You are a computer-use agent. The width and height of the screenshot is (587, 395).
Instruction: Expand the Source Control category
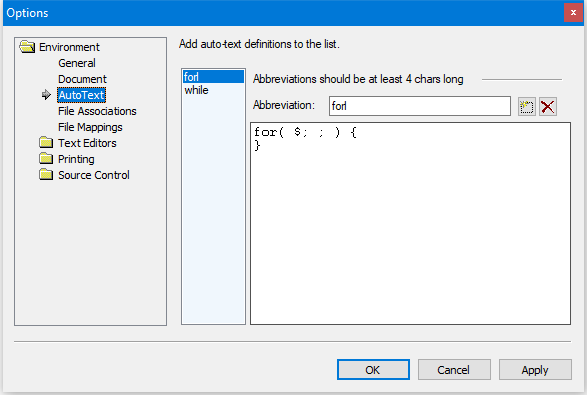click(94, 175)
